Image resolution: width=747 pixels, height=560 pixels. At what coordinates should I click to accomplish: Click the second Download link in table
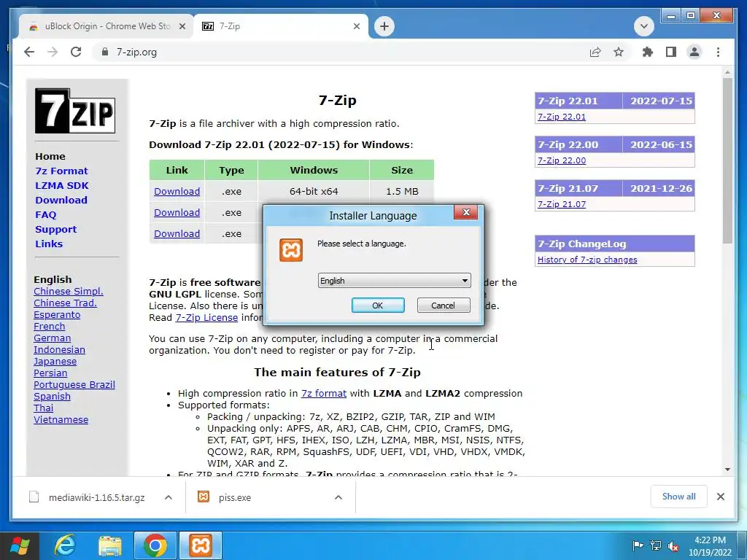(177, 212)
